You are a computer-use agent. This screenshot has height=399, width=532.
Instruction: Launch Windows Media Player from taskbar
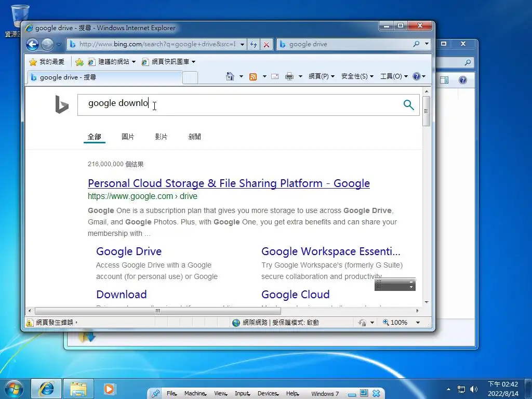(109, 389)
